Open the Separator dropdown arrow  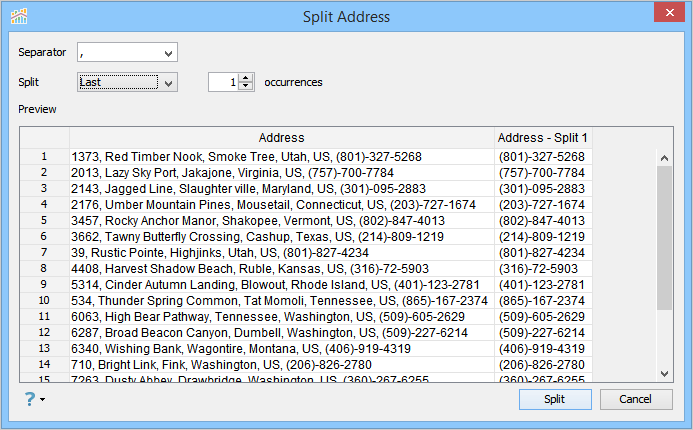click(168, 52)
